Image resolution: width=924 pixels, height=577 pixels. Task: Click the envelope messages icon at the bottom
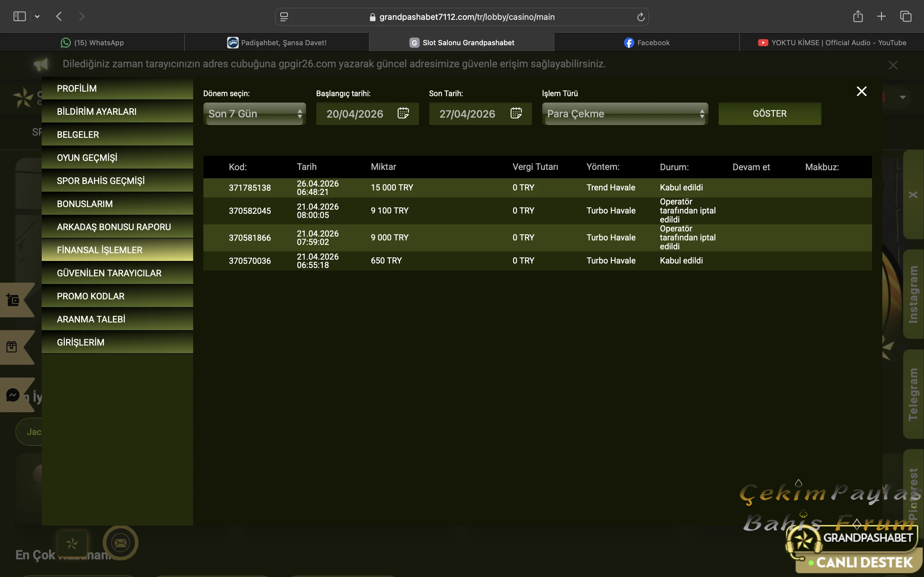pos(121,543)
